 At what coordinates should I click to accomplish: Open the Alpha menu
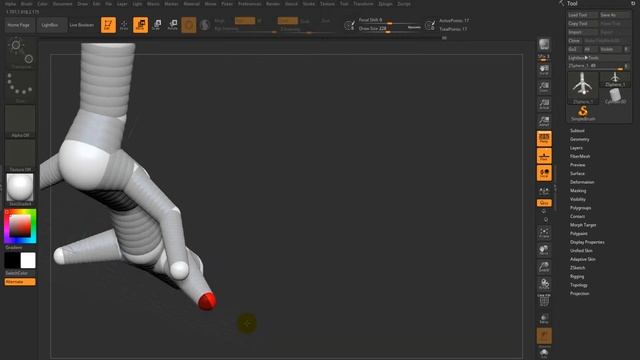[10, 4]
